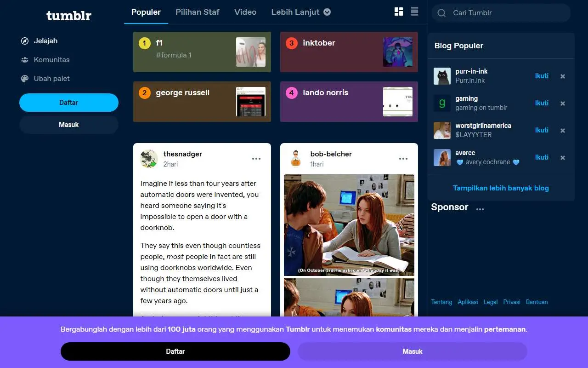Focus the Cari Tumblr search field
Screen dimensions: 588x368
coord(501,13)
